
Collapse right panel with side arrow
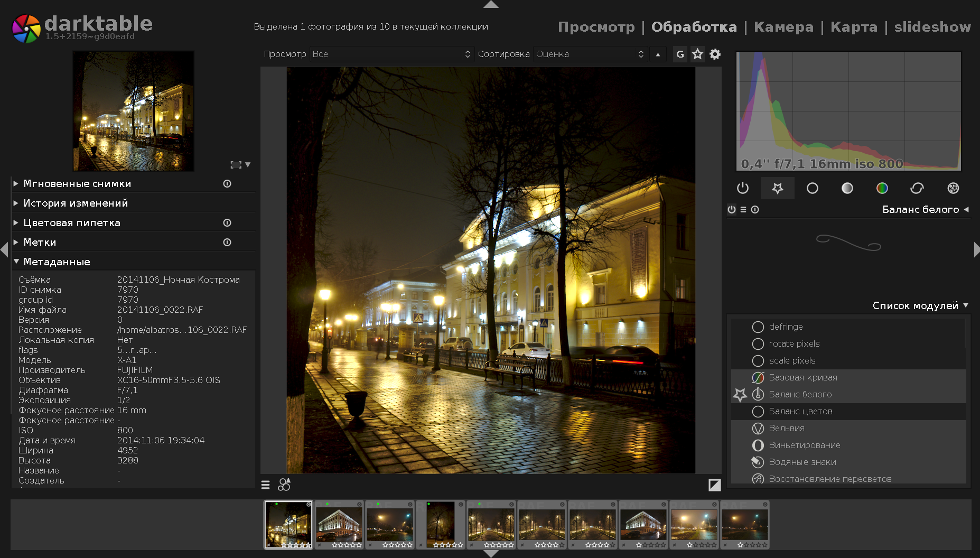[x=976, y=249]
